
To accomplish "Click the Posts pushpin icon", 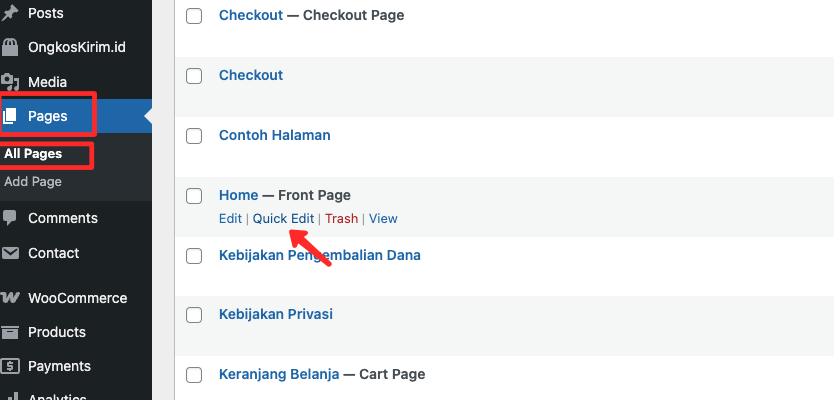I will coord(10,13).
